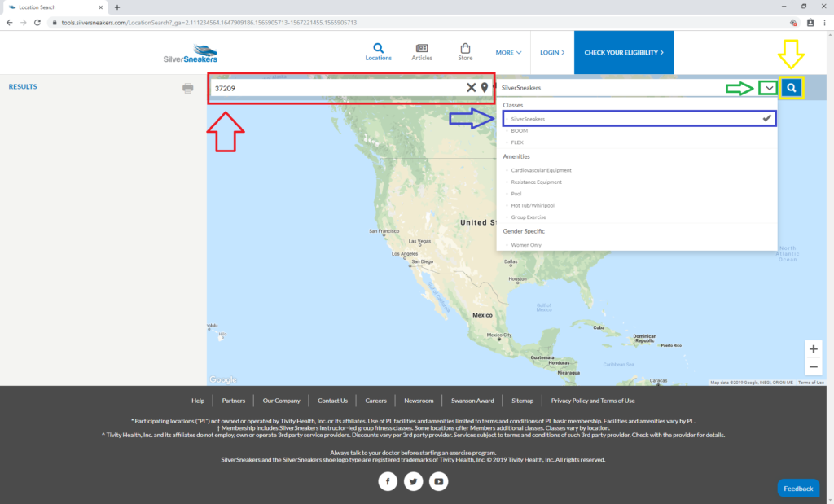Collapse the filter dropdown chevron
Image resolution: width=834 pixels, height=504 pixels.
tap(769, 88)
